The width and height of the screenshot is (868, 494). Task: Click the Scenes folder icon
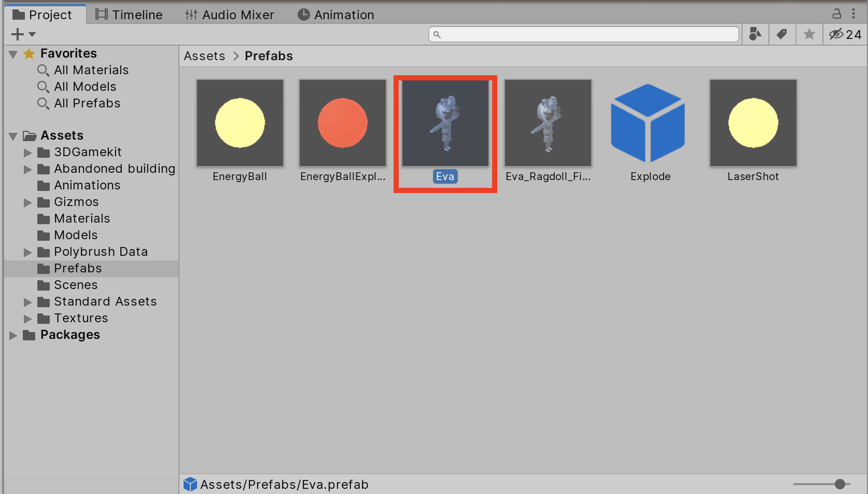tap(44, 285)
